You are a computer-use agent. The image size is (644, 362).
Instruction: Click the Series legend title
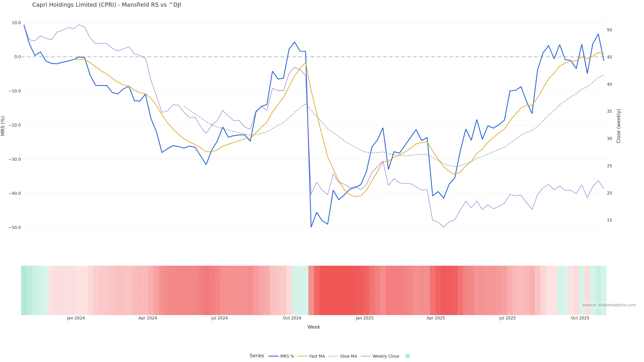point(257,356)
